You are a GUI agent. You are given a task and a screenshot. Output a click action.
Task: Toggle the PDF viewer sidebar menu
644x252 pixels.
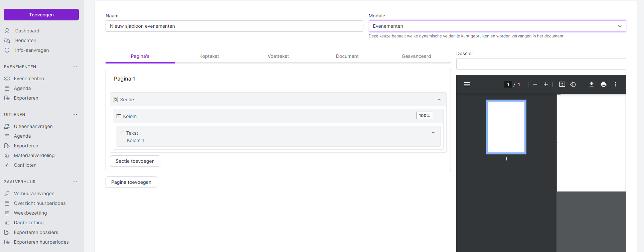(467, 84)
